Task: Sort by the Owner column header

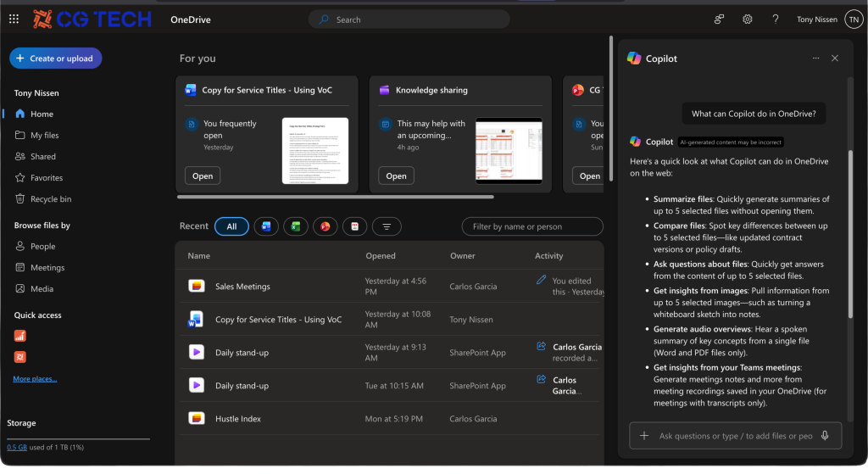Action: (462, 256)
